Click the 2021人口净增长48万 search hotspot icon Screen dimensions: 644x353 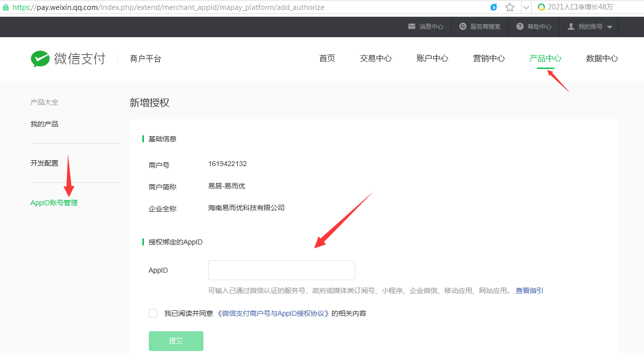[541, 7]
